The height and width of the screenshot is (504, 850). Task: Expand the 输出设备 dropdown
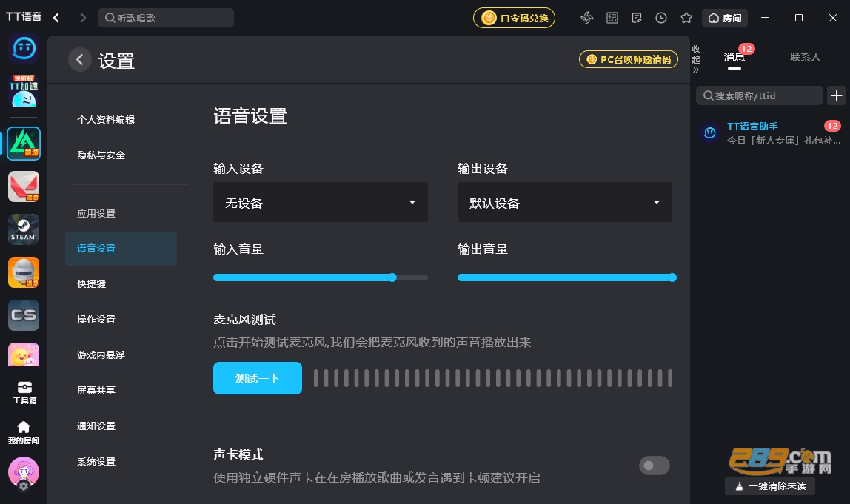click(565, 202)
